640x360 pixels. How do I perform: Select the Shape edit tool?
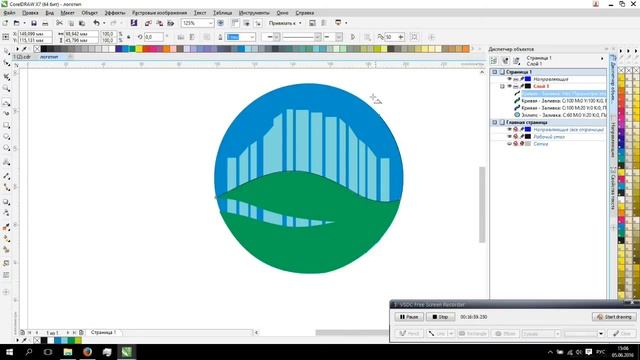coord(6,63)
